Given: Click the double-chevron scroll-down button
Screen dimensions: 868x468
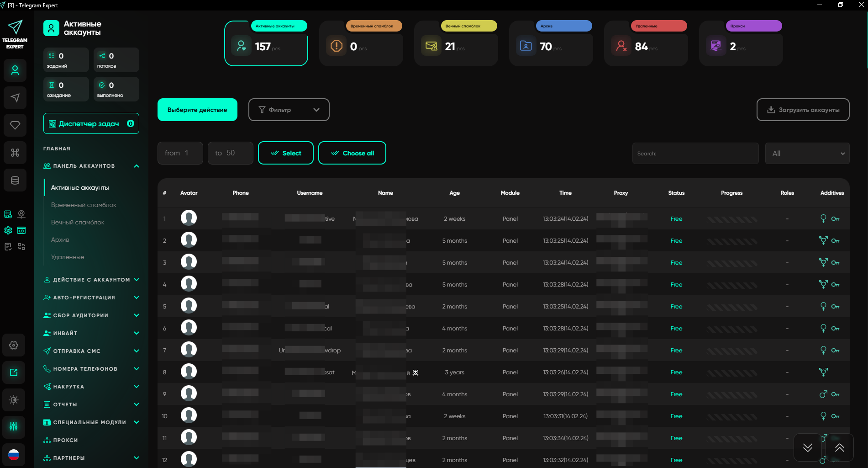Looking at the screenshot, I should pyautogui.click(x=807, y=447).
